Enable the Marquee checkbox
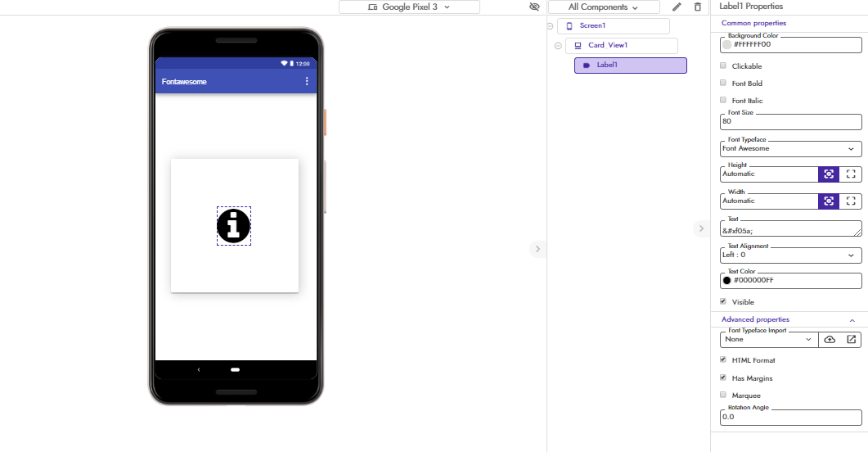 [723, 395]
